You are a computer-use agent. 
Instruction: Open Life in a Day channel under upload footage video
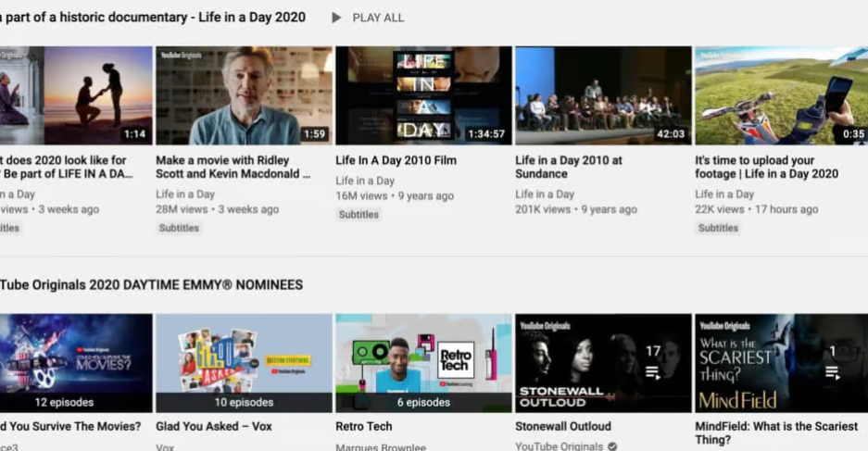pyautogui.click(x=724, y=194)
